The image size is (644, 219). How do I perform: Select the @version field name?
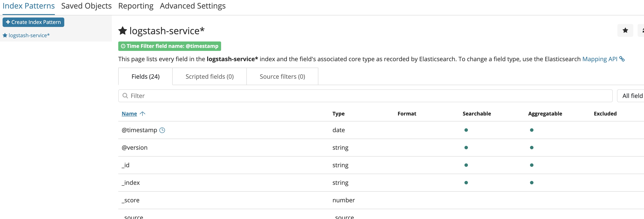135,148
